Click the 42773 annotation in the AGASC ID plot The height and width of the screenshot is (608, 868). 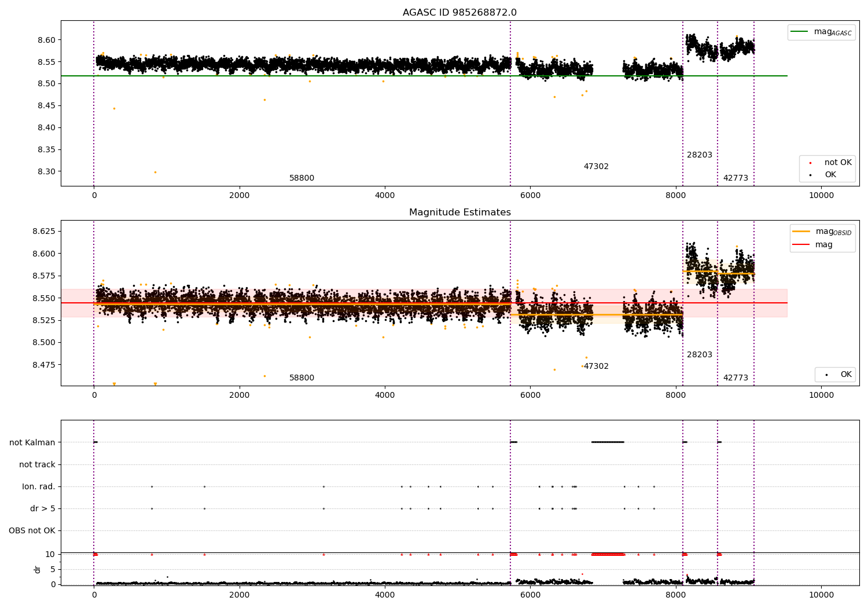pos(735,178)
